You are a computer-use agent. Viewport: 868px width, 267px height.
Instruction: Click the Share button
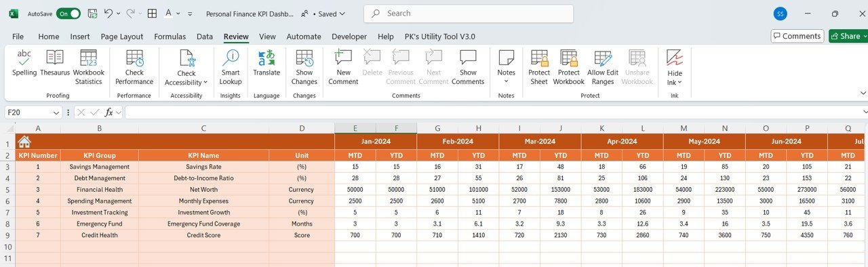point(844,36)
